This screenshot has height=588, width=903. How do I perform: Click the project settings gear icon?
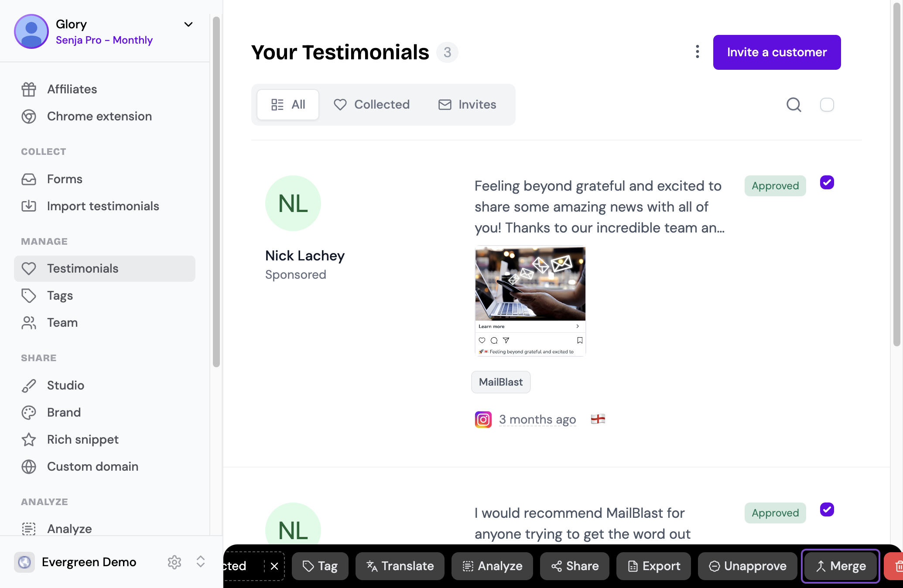pos(174,562)
